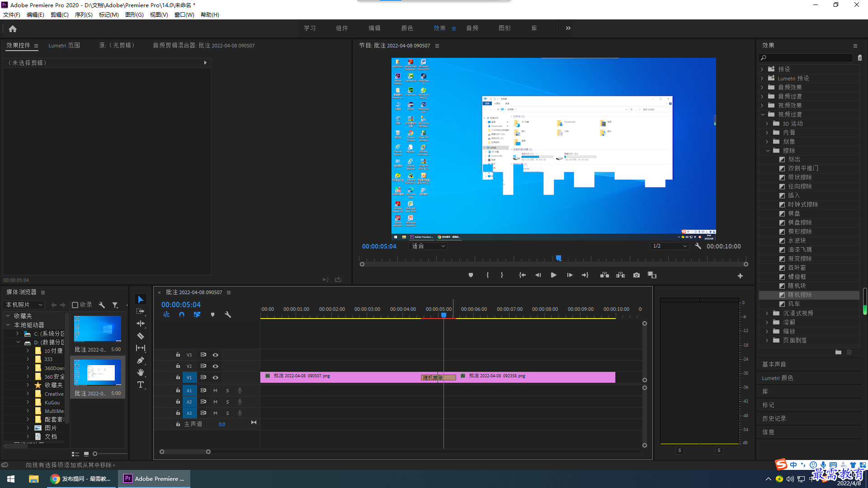
Task: Mute audio track A3
Action: (215, 413)
